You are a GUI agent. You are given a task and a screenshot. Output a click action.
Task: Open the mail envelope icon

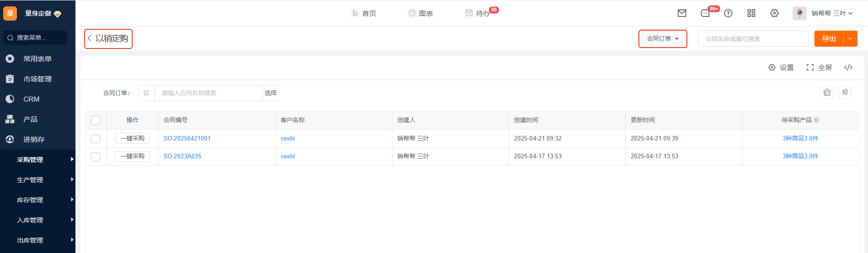pos(682,13)
